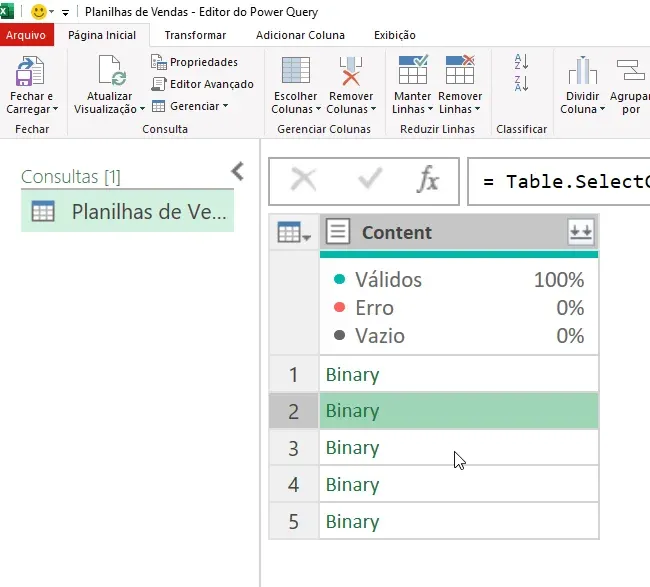Click the Dividir Coluna icon

[x=582, y=70]
